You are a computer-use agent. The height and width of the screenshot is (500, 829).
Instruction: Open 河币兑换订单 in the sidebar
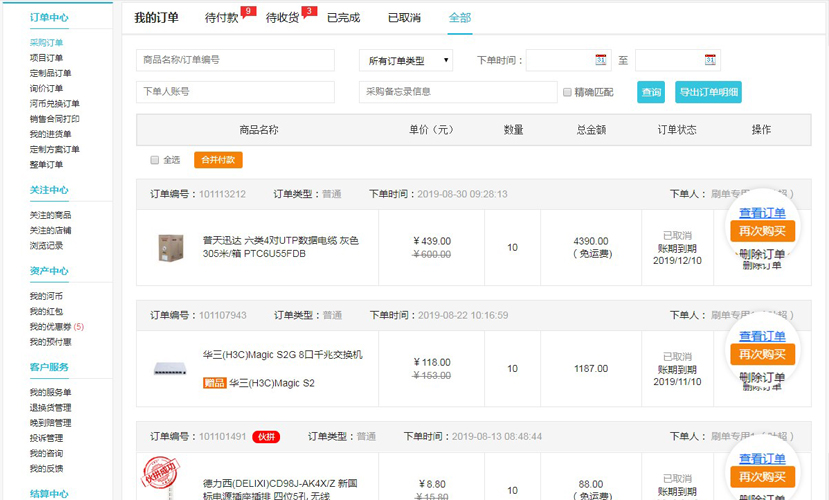click(x=54, y=104)
